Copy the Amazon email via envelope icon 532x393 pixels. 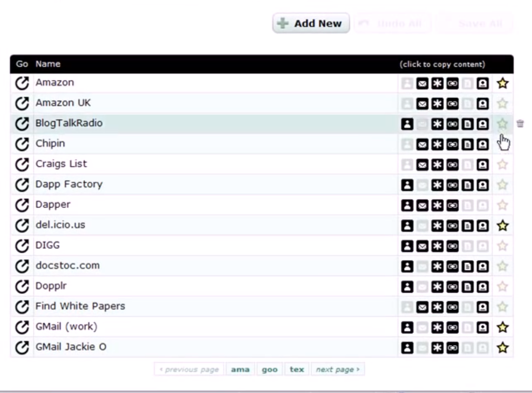(x=422, y=84)
